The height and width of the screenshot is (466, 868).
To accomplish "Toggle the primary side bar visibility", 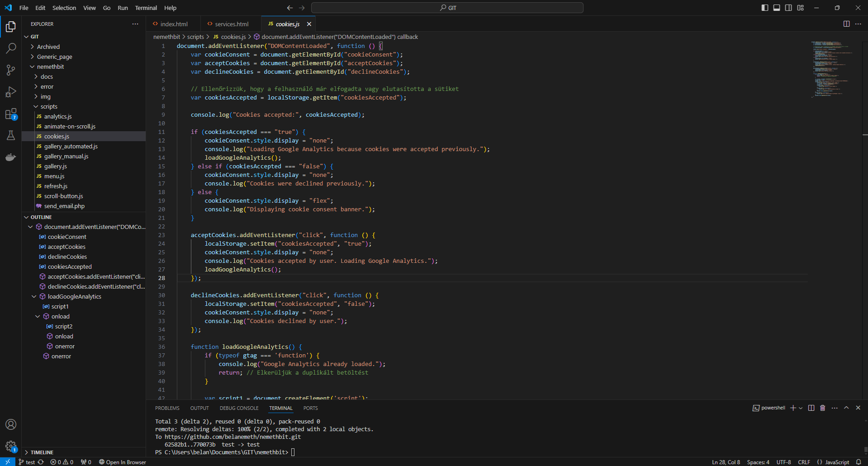I will click(x=765, y=8).
